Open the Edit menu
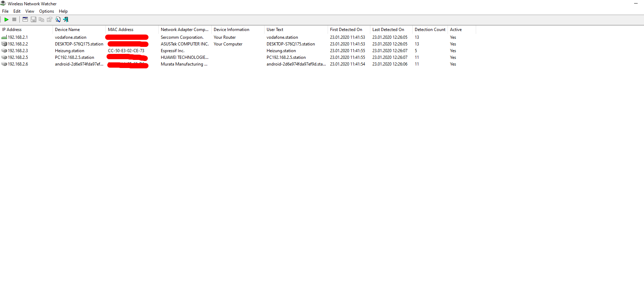The width and height of the screenshot is (644, 308). coord(17,11)
